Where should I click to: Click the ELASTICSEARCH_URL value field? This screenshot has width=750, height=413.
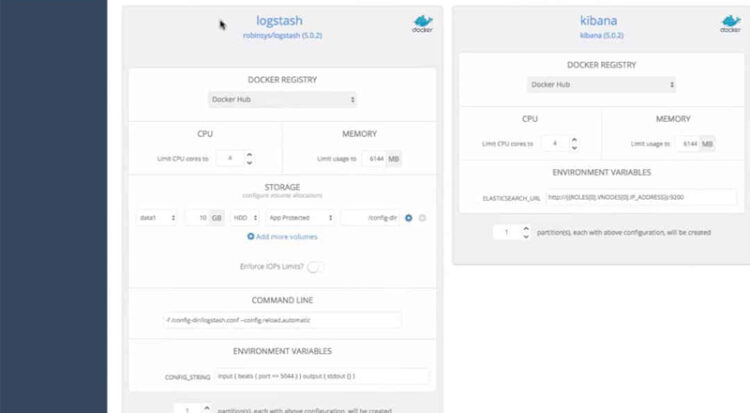pyautogui.click(x=641, y=197)
